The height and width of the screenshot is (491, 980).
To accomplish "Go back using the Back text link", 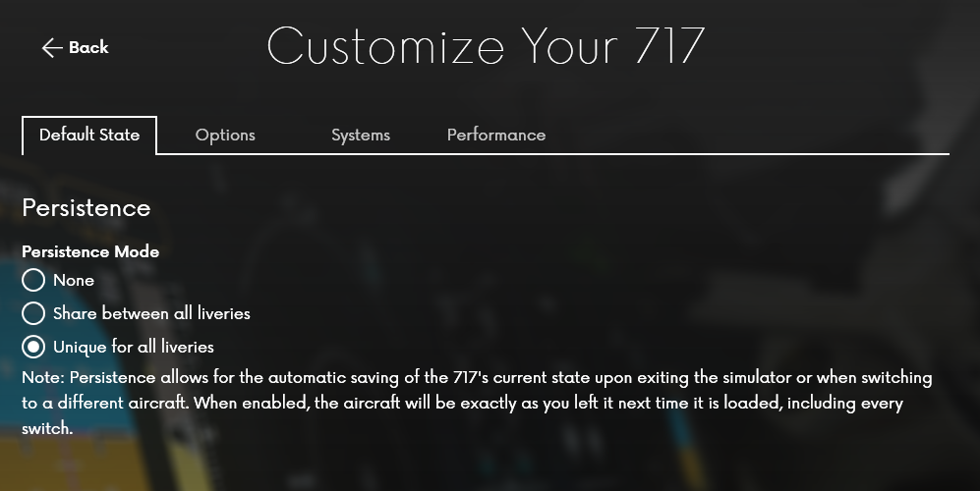I will coord(88,47).
